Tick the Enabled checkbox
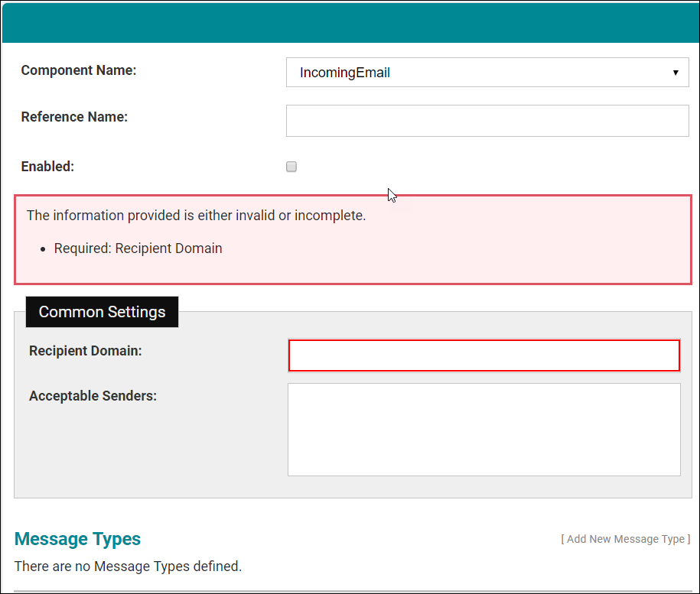The width and height of the screenshot is (700, 594). click(291, 167)
